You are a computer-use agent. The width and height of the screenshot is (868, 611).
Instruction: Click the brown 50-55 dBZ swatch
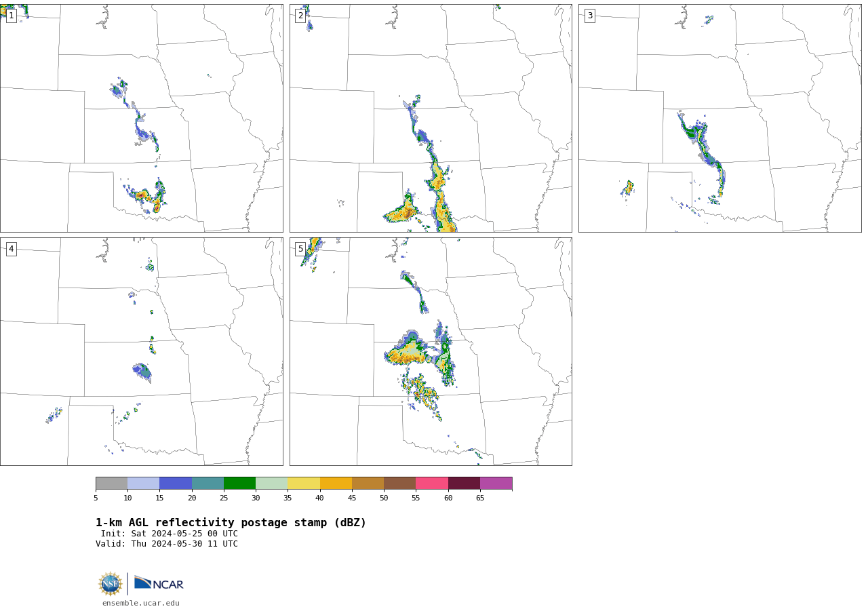point(399,484)
